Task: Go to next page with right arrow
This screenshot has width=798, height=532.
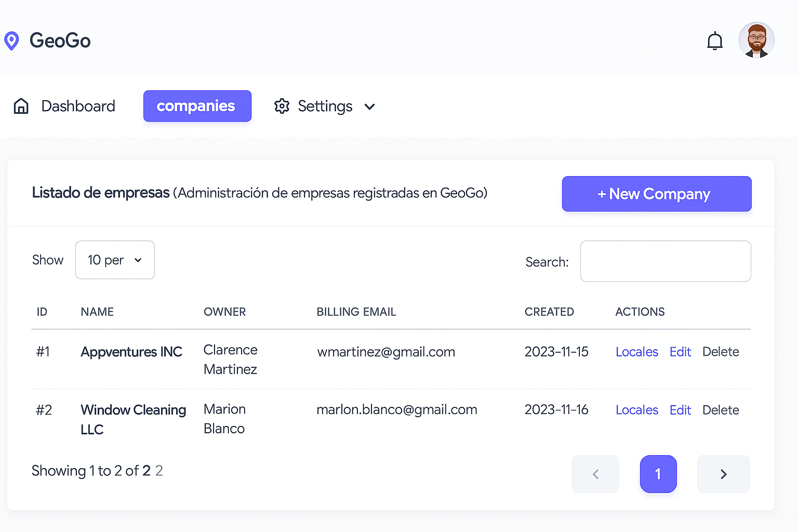Action: (x=723, y=474)
